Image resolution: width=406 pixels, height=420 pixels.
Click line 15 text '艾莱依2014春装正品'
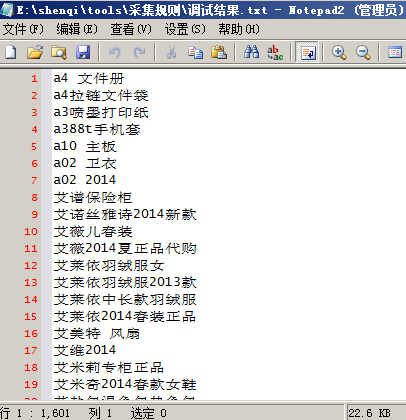point(125,317)
